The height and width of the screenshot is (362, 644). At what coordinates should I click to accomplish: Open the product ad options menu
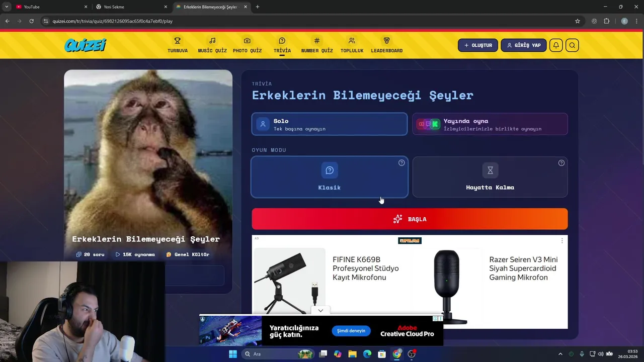[x=562, y=241]
